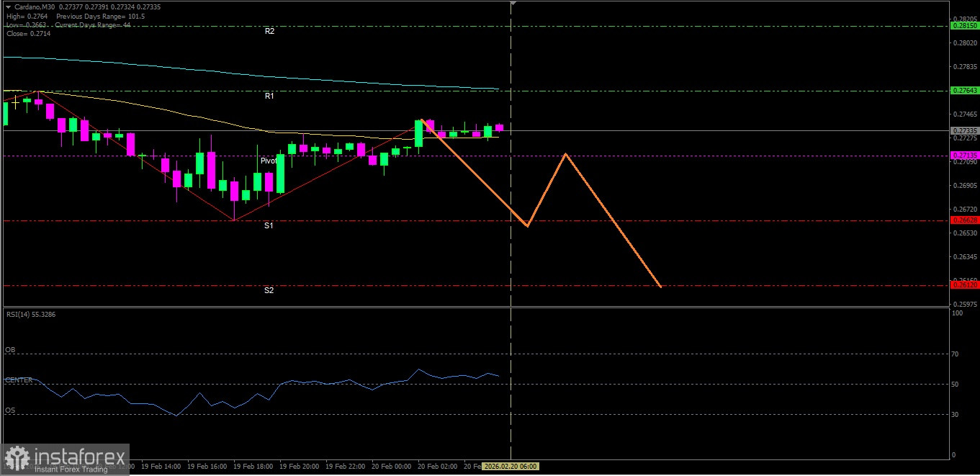Click the chart shift triangle marker at top
This screenshot has width=980, height=476.
point(513,4)
